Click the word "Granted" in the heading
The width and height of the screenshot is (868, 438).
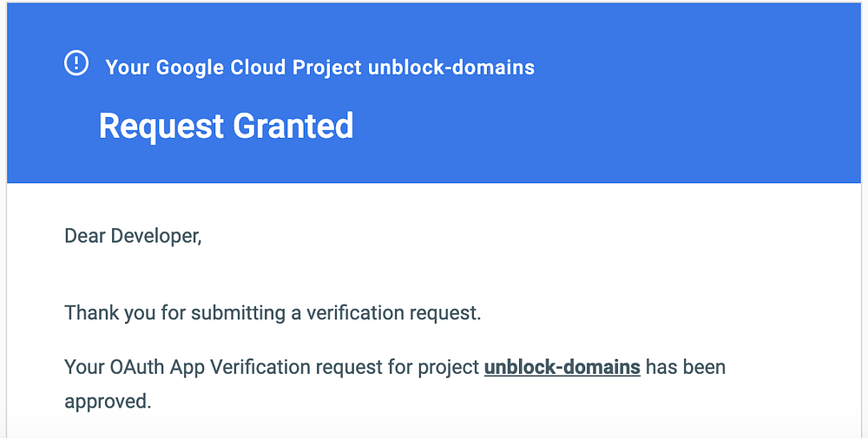tap(292, 127)
